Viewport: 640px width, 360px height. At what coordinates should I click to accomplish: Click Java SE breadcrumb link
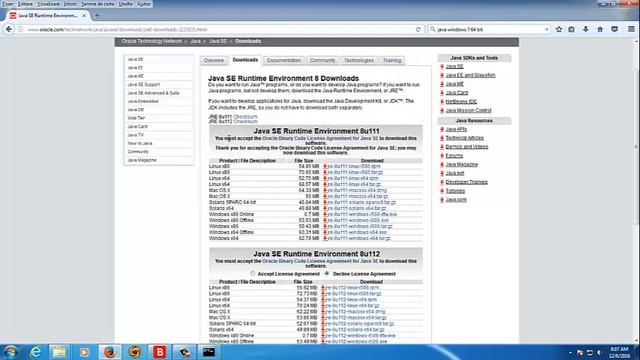pos(218,41)
